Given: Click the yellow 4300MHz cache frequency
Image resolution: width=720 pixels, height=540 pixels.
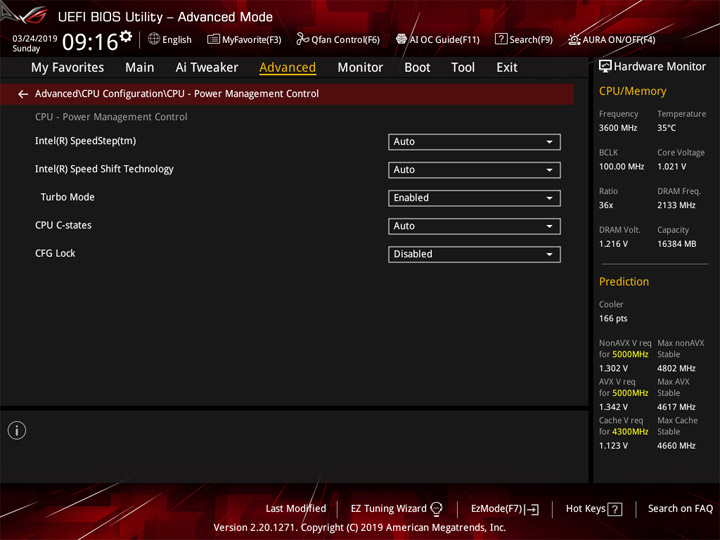Looking at the screenshot, I should 630,432.
